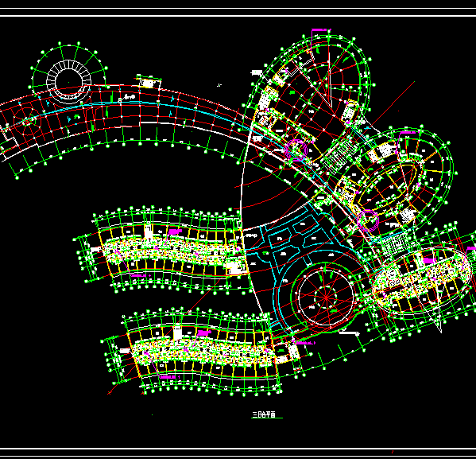This screenshot has height=459, width=476.
Task: Select the magenta tag above right pod
Action: tap(407, 133)
